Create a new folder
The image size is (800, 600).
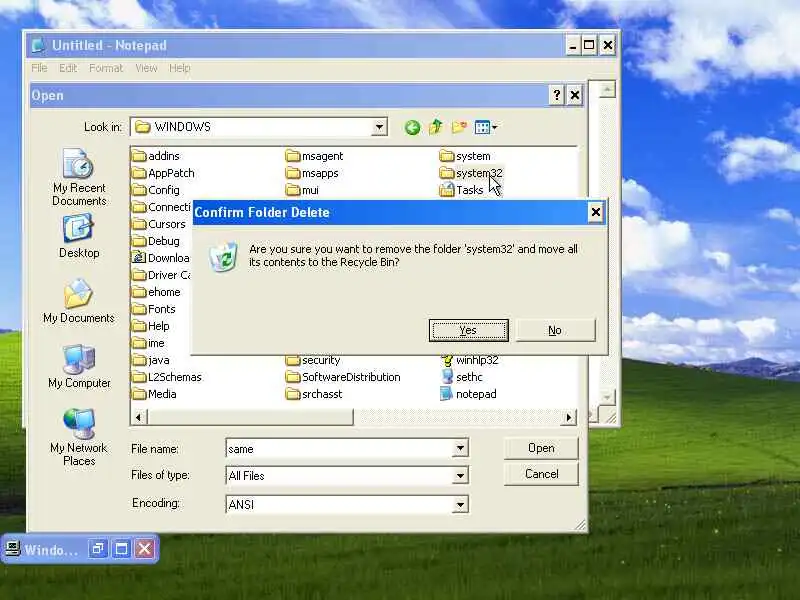click(459, 127)
